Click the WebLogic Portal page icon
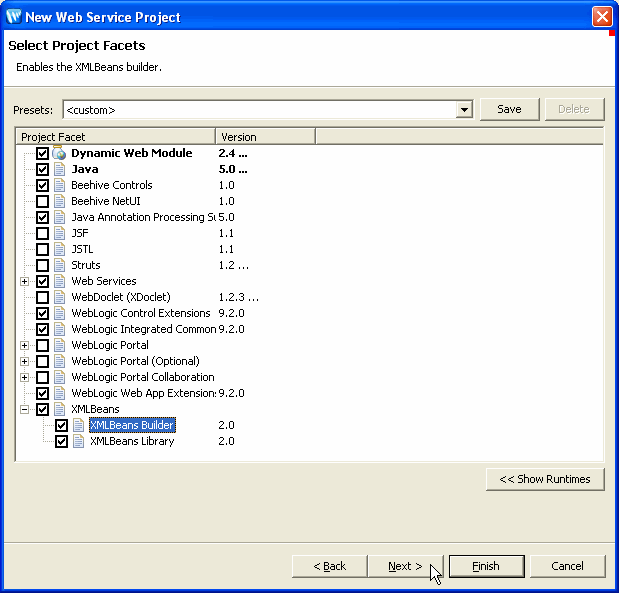619x593 pixels. coord(60,345)
